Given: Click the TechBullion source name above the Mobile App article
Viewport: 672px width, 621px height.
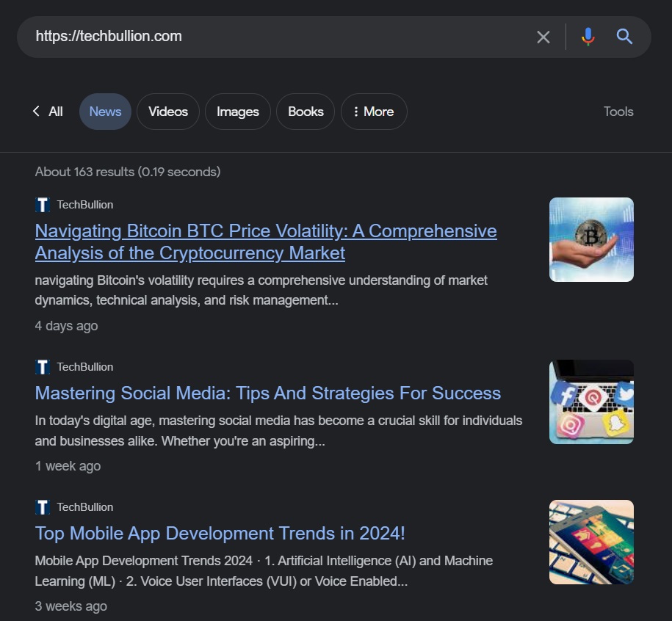Looking at the screenshot, I should click(85, 507).
